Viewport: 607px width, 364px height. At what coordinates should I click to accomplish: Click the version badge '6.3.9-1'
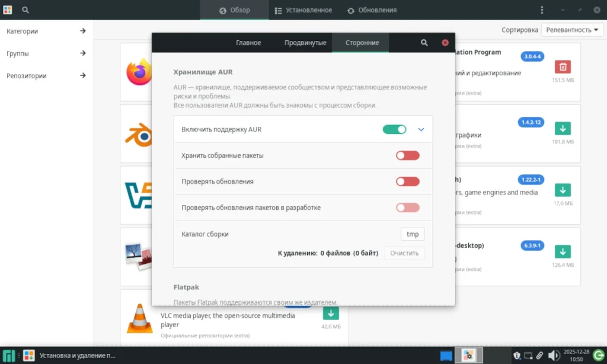point(532,245)
